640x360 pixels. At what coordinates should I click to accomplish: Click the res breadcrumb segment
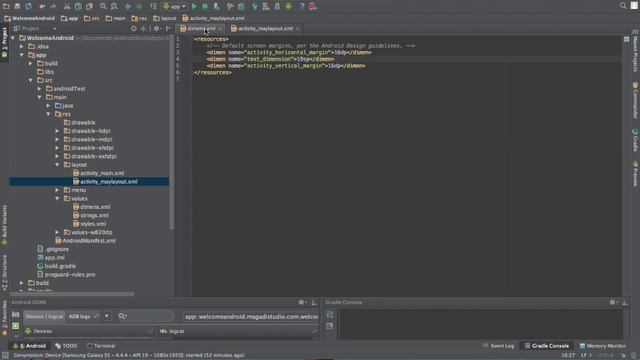click(139, 18)
